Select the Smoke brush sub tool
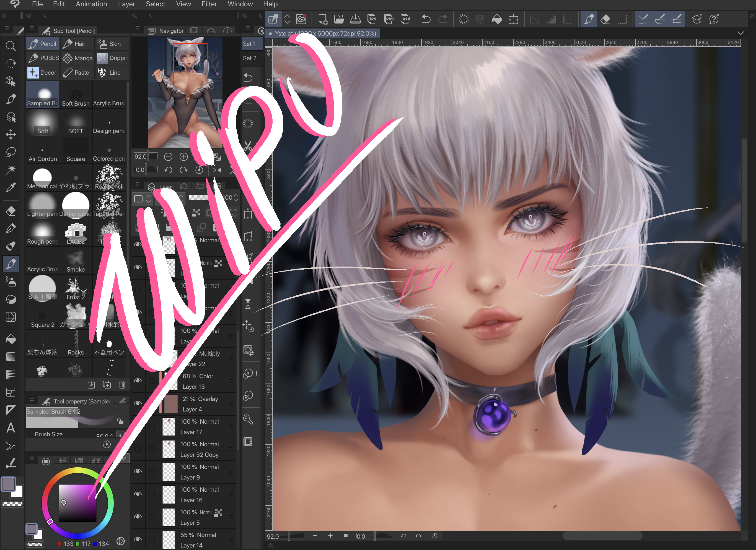 pos(76,260)
